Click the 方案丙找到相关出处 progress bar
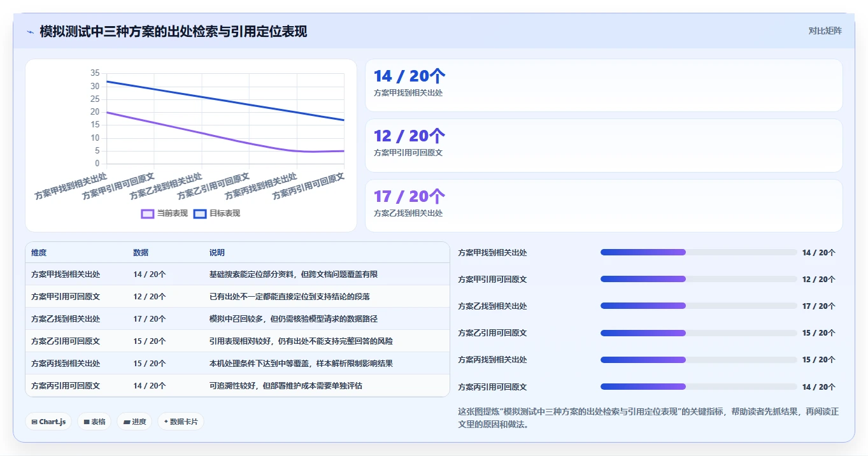Image resolution: width=868 pixels, height=456 pixels. pos(699,360)
